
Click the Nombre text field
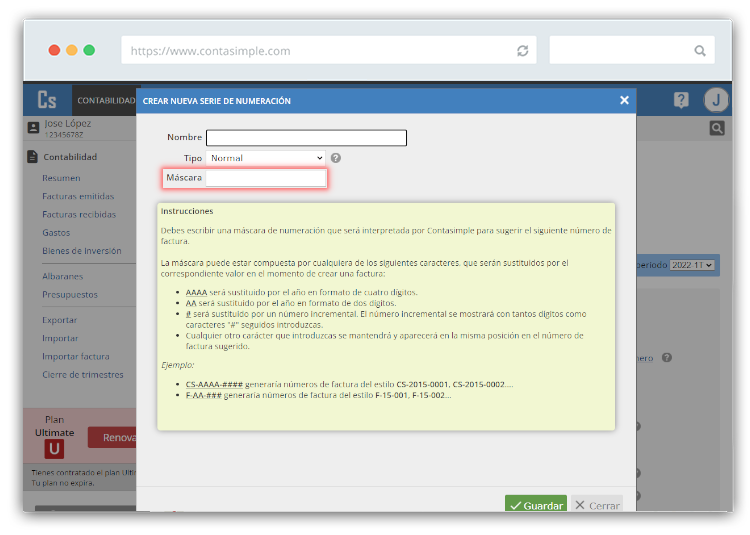pos(306,138)
